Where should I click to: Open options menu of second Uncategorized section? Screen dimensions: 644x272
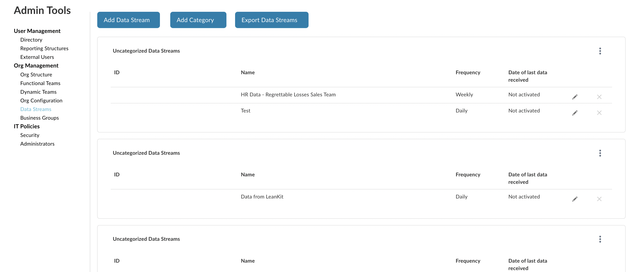(x=600, y=153)
